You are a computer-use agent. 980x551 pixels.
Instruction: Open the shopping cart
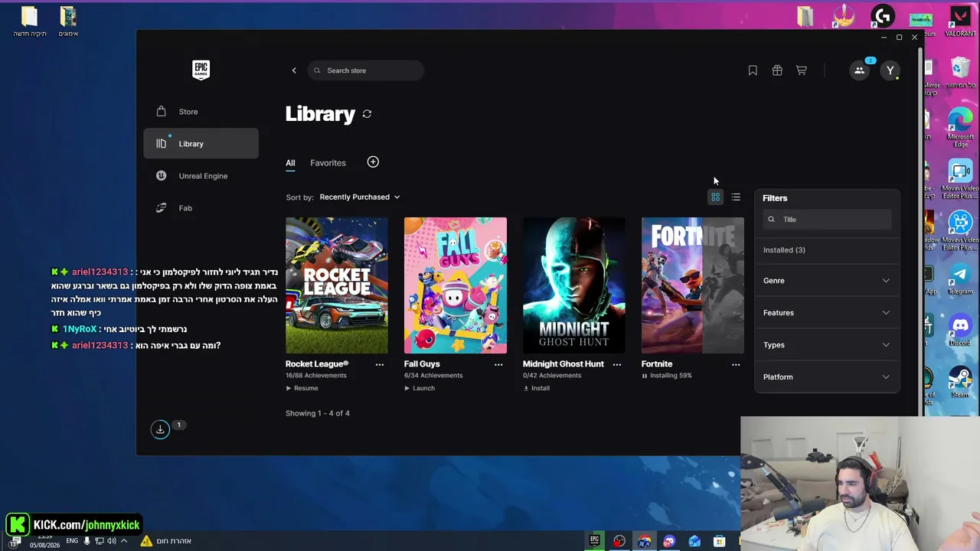tap(802, 70)
